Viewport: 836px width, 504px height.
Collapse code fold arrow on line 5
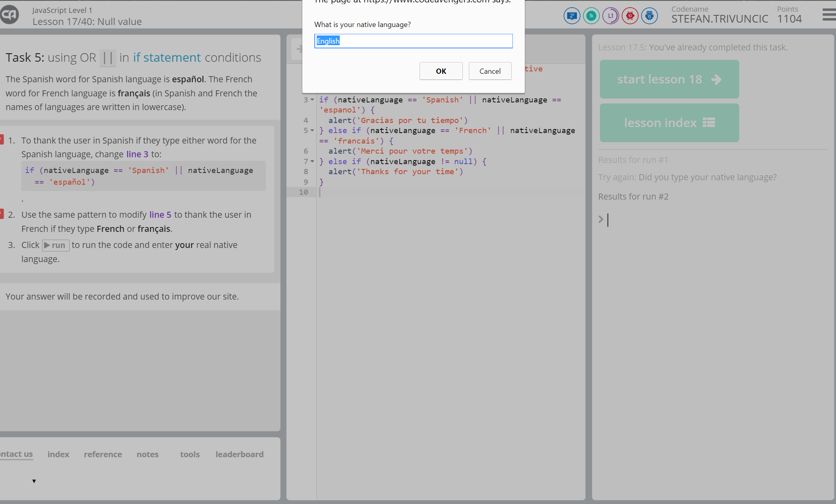312,130
